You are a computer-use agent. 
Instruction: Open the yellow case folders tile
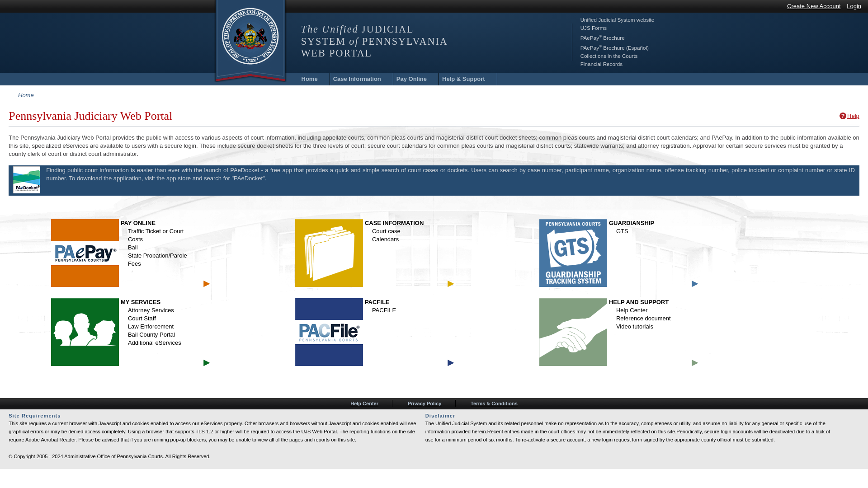[x=329, y=253]
